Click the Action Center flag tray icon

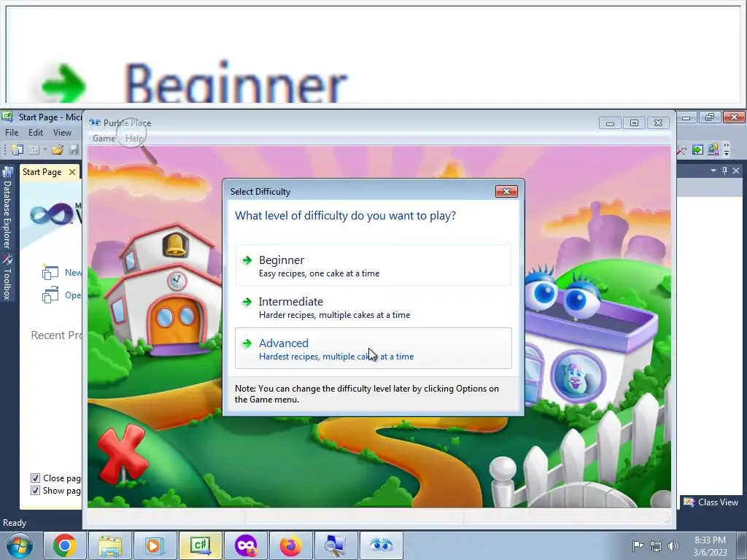coord(638,545)
